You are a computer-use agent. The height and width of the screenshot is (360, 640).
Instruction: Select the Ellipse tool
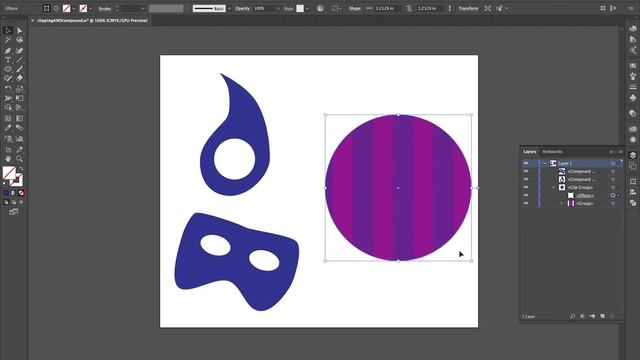tap(8, 69)
